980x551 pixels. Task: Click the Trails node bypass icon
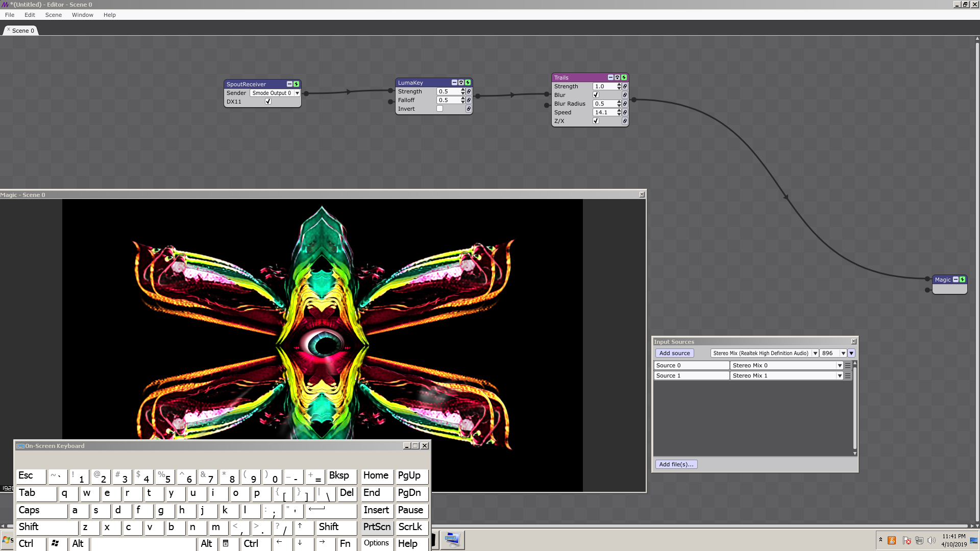(x=617, y=78)
